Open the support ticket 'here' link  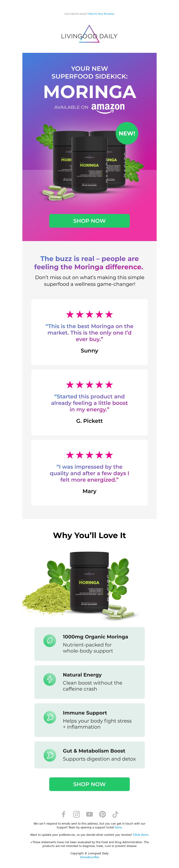pyautogui.click(x=118, y=827)
